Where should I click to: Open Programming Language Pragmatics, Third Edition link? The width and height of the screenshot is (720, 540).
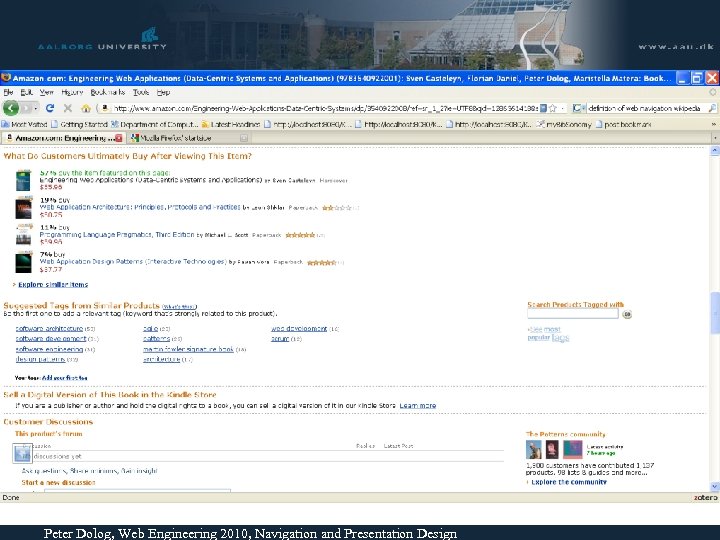pos(117,235)
